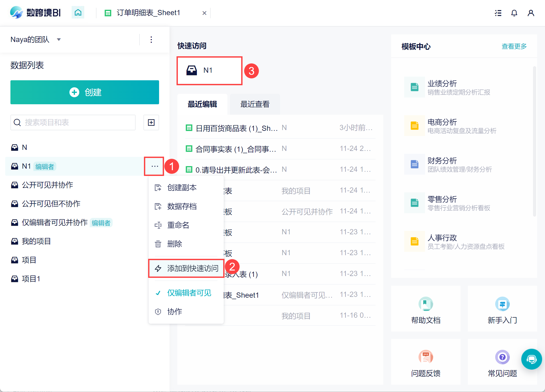This screenshot has width=545, height=392.
Task: Expand the Naya的团队 team dropdown
Action: coord(59,40)
